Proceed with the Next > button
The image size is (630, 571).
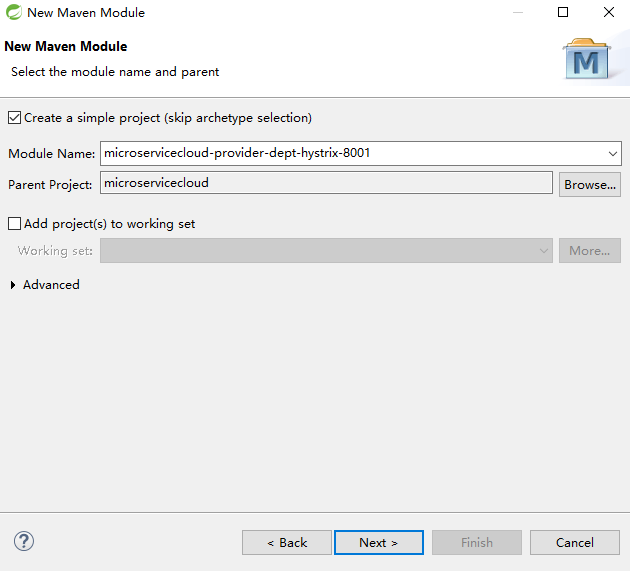tap(378, 542)
